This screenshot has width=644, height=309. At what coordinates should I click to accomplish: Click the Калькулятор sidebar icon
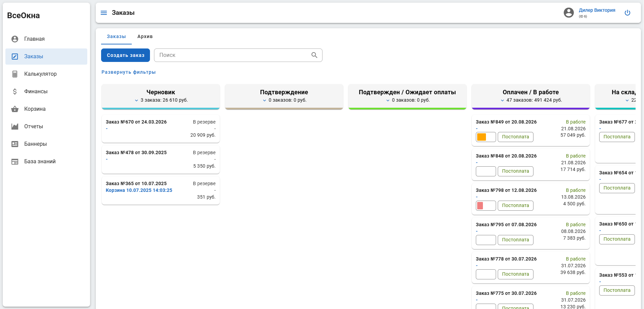15,74
